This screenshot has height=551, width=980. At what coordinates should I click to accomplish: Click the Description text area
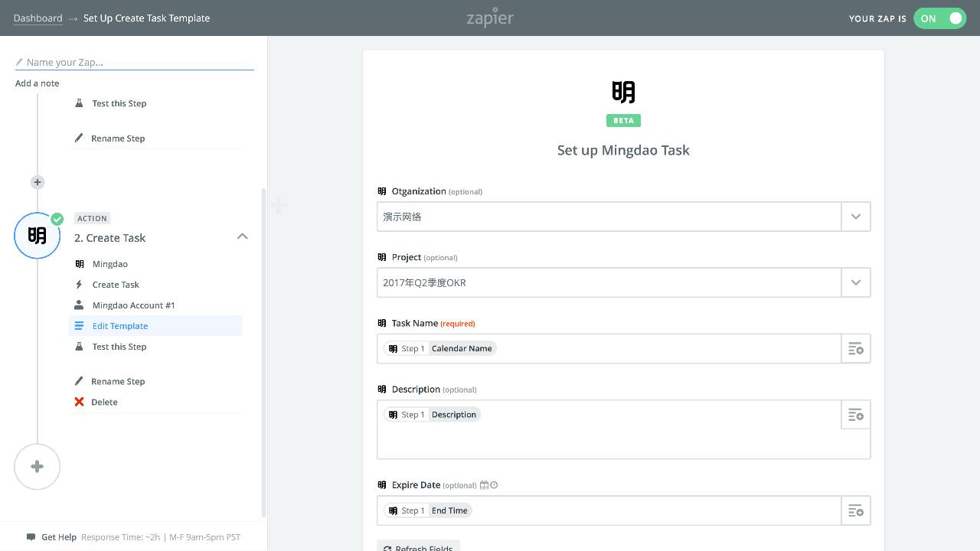coord(623,429)
